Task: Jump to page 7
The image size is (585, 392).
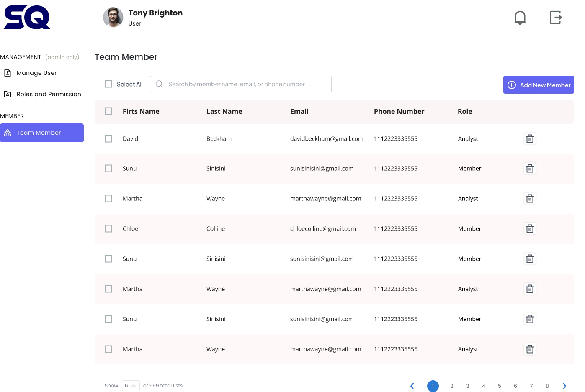Action: (x=531, y=386)
